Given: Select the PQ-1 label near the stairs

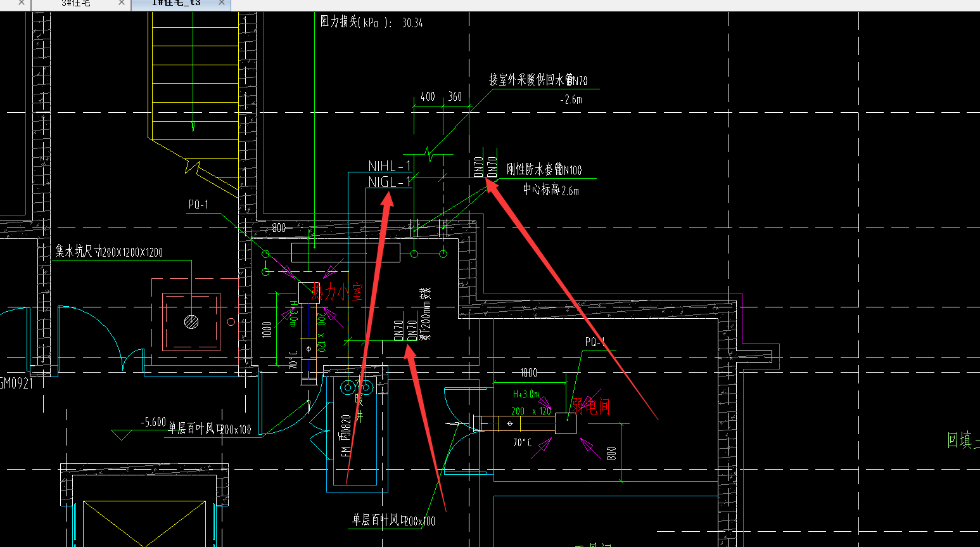Looking at the screenshot, I should (x=198, y=205).
